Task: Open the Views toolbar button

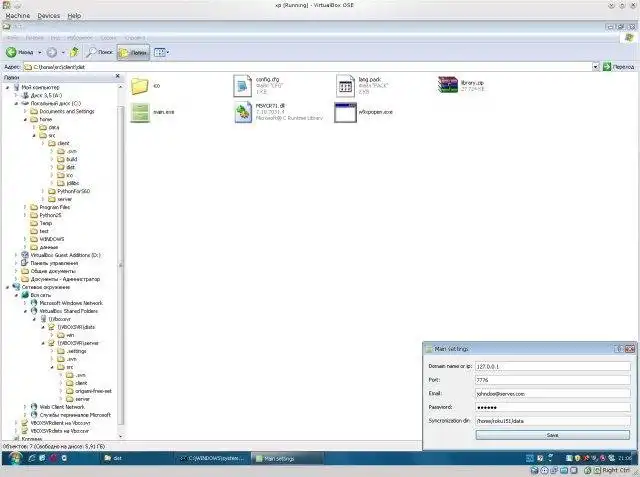Action: [x=162, y=52]
